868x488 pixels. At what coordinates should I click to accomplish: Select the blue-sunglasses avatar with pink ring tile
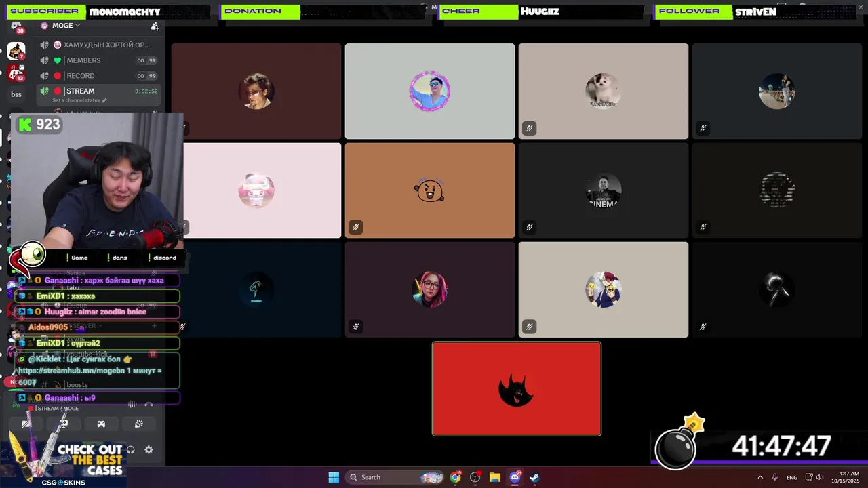point(429,91)
